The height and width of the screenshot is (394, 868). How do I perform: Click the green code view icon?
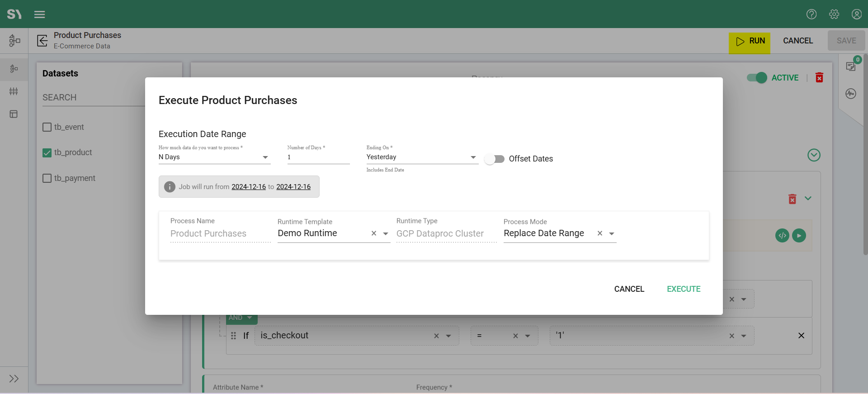tap(782, 236)
